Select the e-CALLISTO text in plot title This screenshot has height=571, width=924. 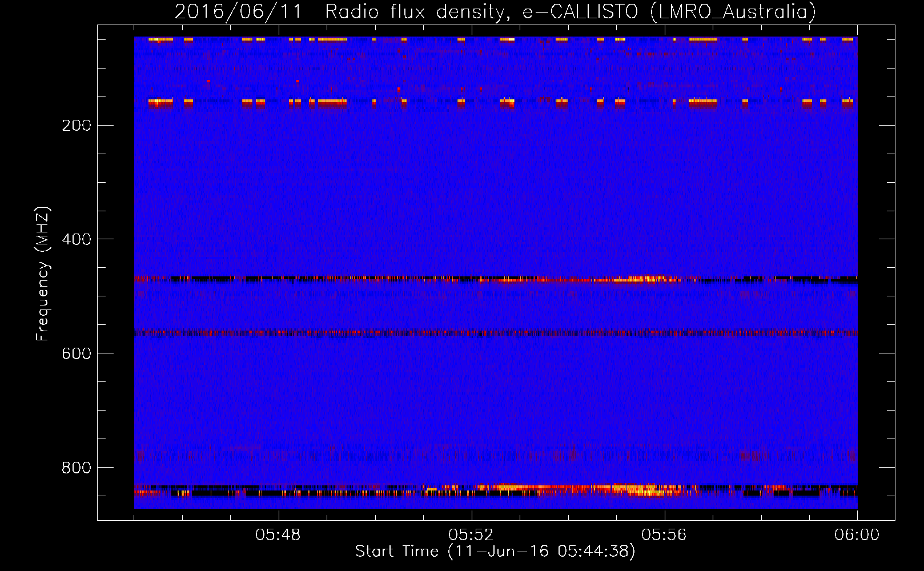coord(580,12)
